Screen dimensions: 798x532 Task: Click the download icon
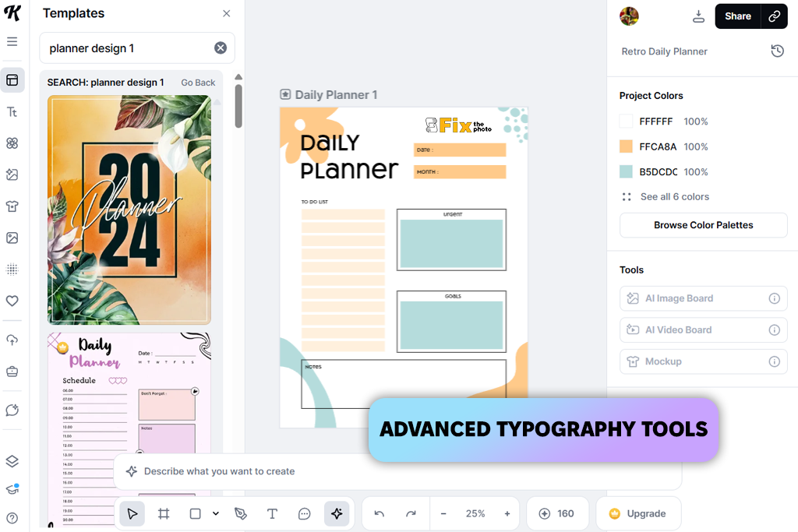699,16
